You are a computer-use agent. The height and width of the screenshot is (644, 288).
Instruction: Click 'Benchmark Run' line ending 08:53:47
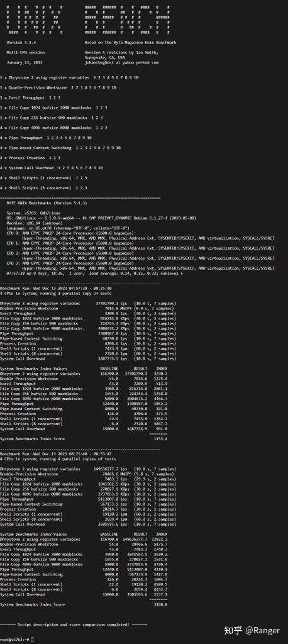pyautogui.click(x=56, y=454)
